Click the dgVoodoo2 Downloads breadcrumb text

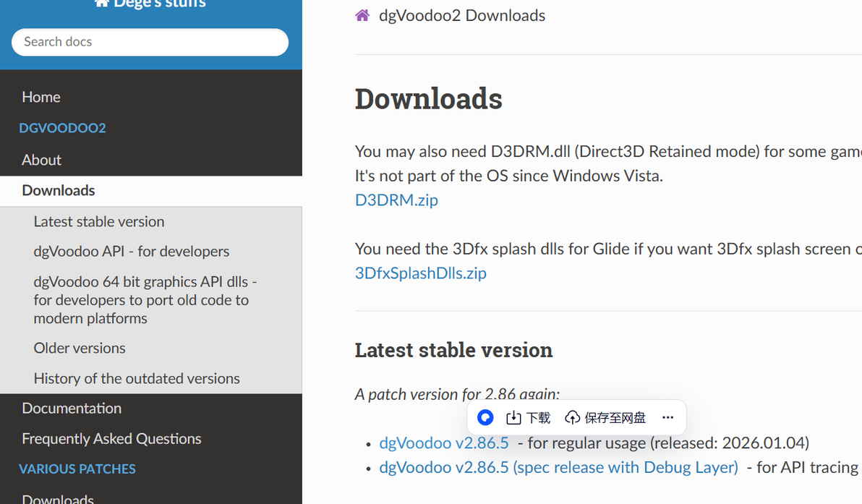(x=462, y=15)
